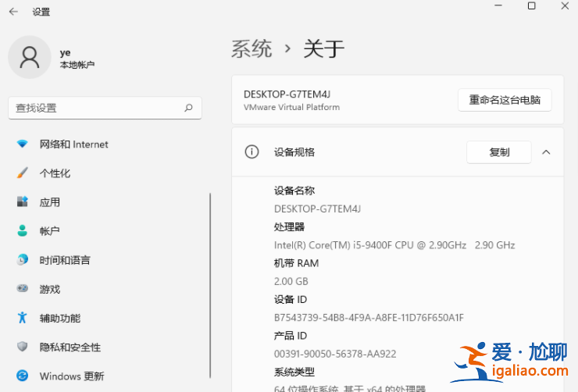The width and height of the screenshot is (578, 392).
Task: Click 系统 in the breadcrumb
Action: 252,48
